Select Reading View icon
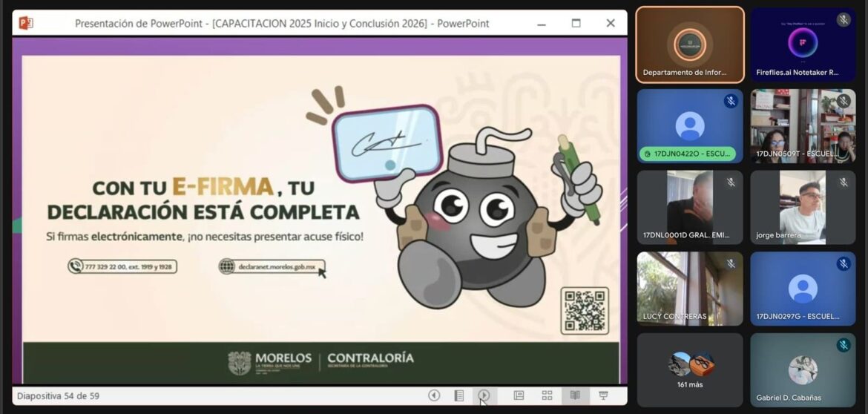This screenshot has width=868, height=414. click(575, 396)
